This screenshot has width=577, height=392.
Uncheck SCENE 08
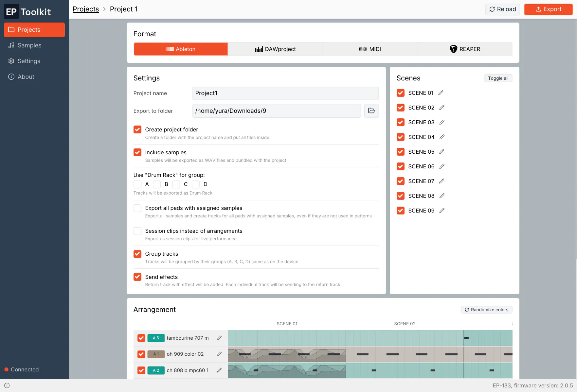point(401,196)
